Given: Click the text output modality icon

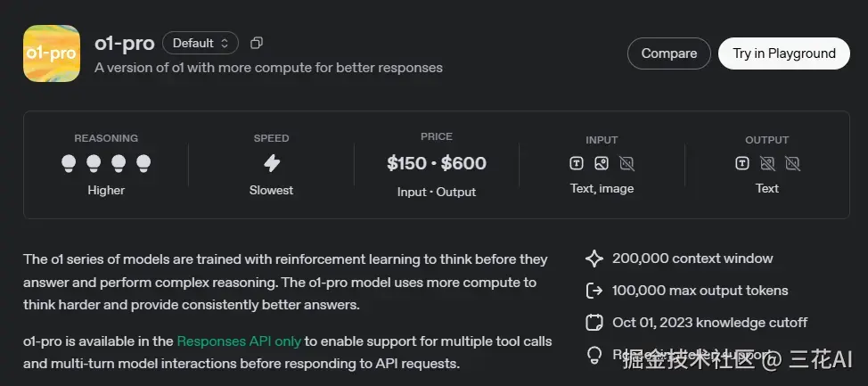Looking at the screenshot, I should point(742,163).
